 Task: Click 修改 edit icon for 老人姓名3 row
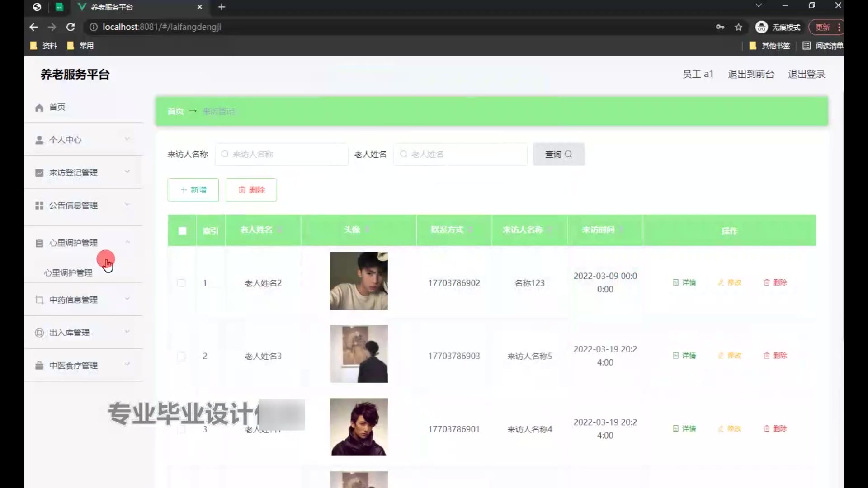[x=721, y=356]
